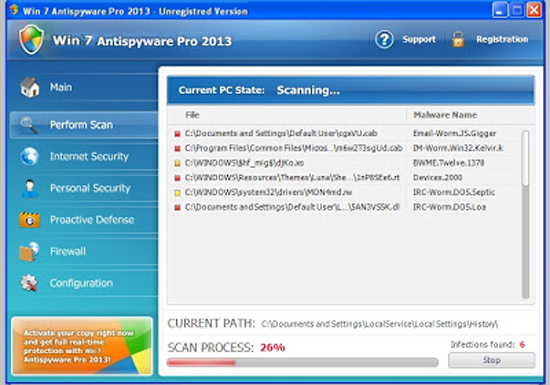Stop the running scan
The height and width of the screenshot is (385, 550).
click(x=491, y=360)
